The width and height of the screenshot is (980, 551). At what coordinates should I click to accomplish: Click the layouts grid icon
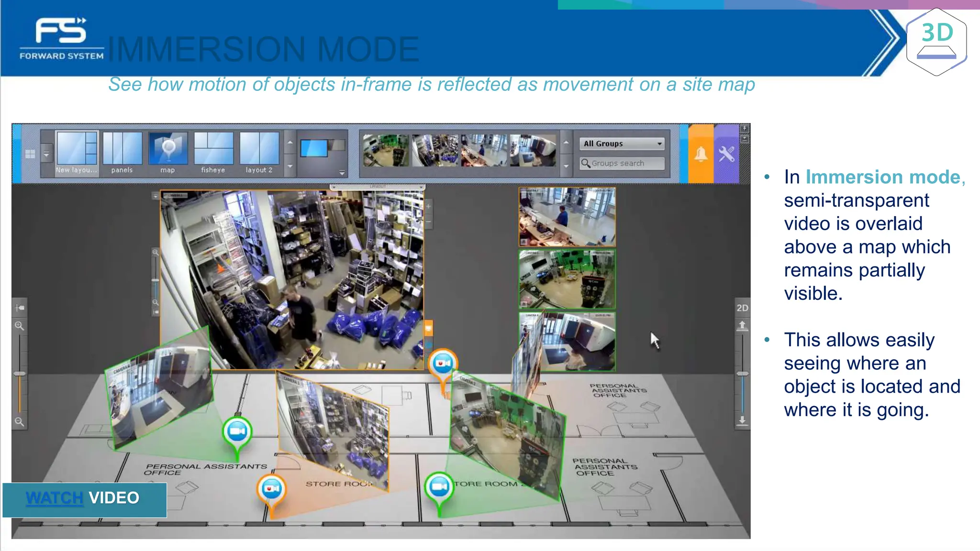[x=30, y=154]
